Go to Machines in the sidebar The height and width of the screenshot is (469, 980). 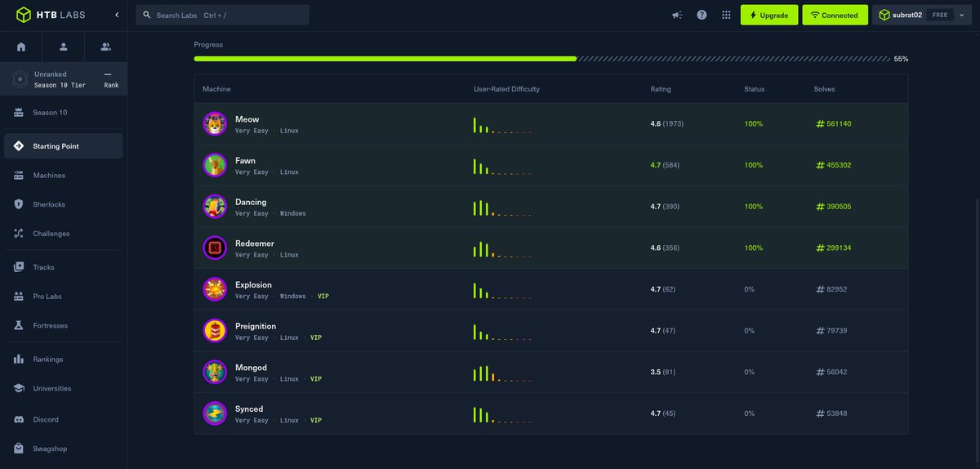tap(64, 176)
